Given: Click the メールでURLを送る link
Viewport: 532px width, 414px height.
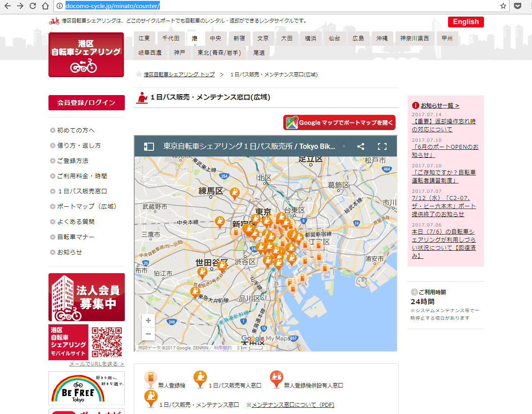Looking at the screenshot, I should click(97, 364).
